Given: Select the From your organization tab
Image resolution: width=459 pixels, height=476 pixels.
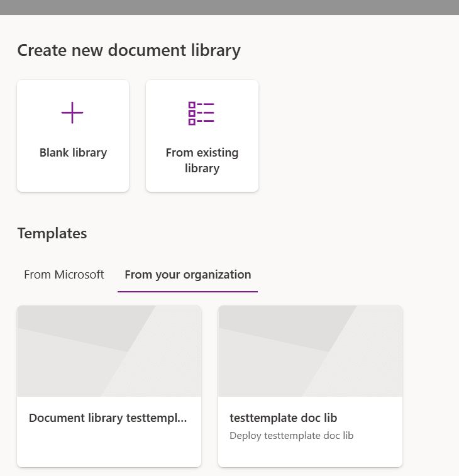Looking at the screenshot, I should coord(187,275).
